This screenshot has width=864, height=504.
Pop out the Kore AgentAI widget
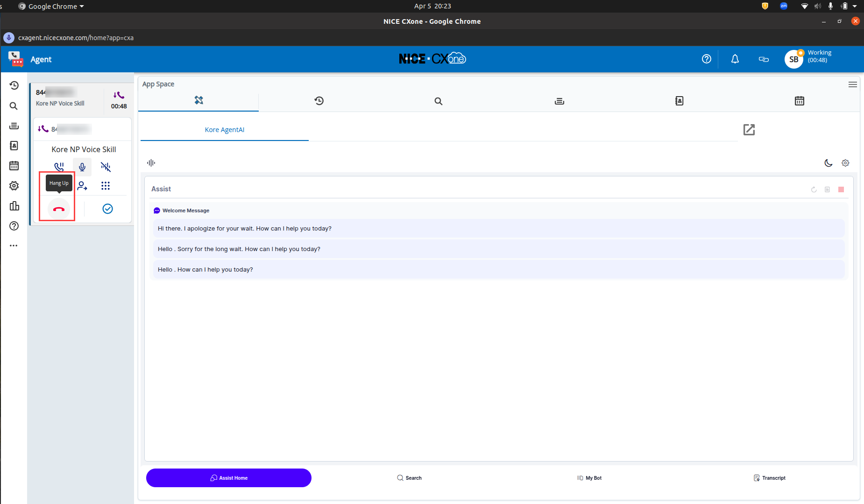point(749,130)
